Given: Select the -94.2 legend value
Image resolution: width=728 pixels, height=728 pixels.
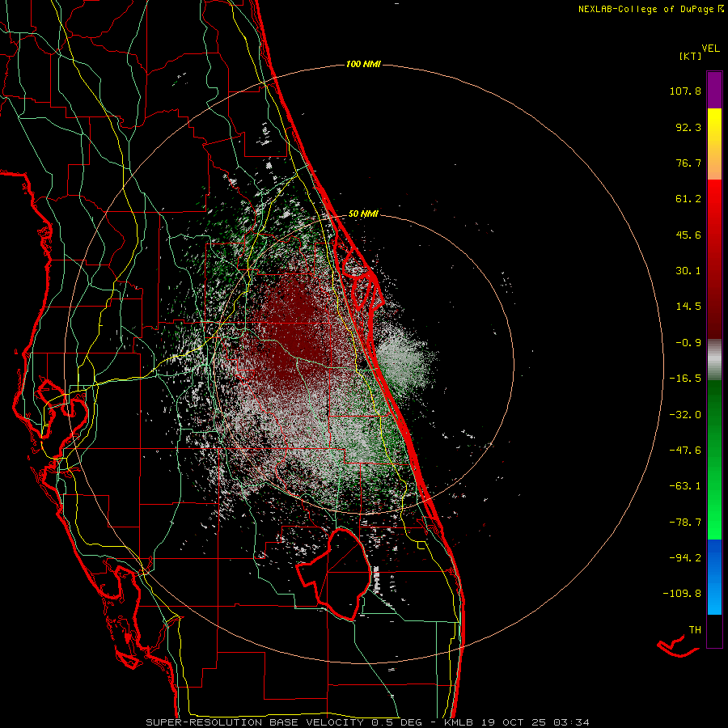Looking at the screenshot, I should coord(685,557).
